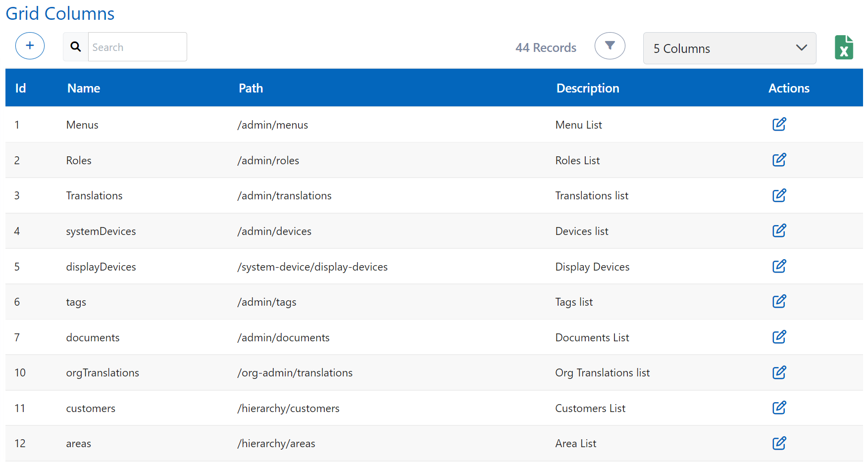This screenshot has width=868, height=462.
Task: Sort by the Description column header
Action: 587,89
